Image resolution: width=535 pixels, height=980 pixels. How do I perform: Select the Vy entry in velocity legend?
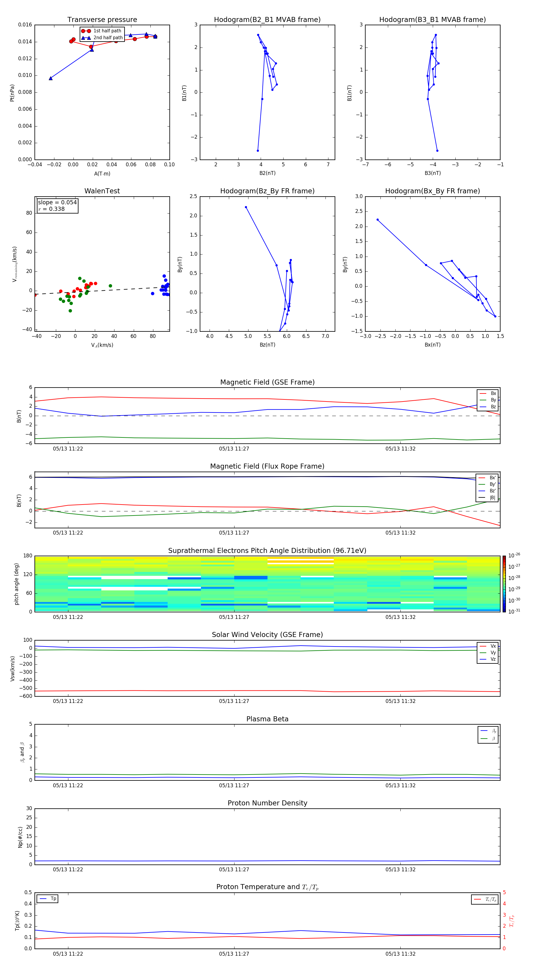pos(488,652)
